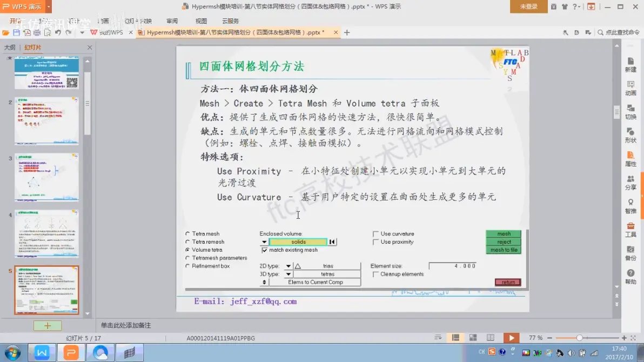Click the green reject button

point(504,242)
